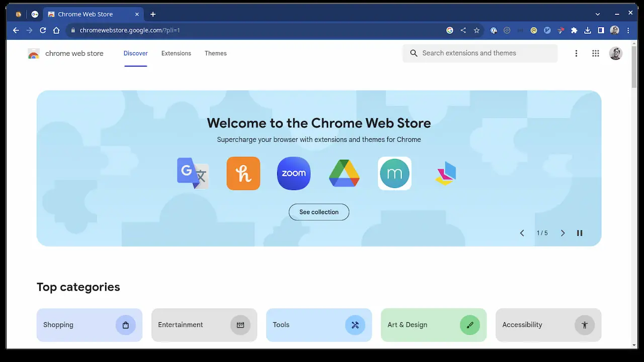Open the Google Translate extension icon

(x=193, y=173)
